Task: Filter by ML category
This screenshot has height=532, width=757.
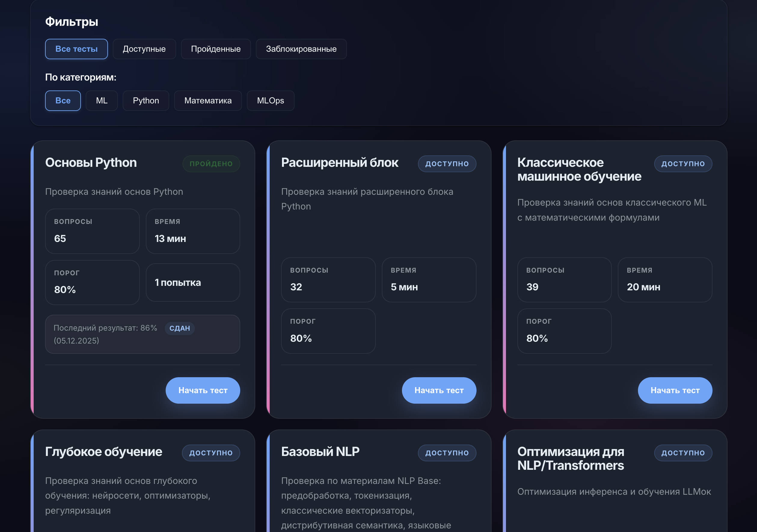Action: [x=102, y=100]
